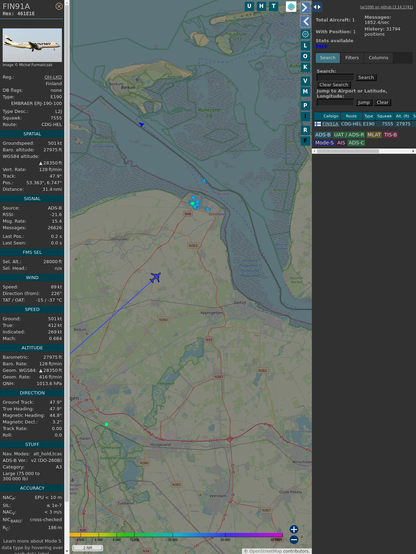Click the right-arrow sidebar expand button
Viewport: 416px width, 554px height.
[x=305, y=7]
